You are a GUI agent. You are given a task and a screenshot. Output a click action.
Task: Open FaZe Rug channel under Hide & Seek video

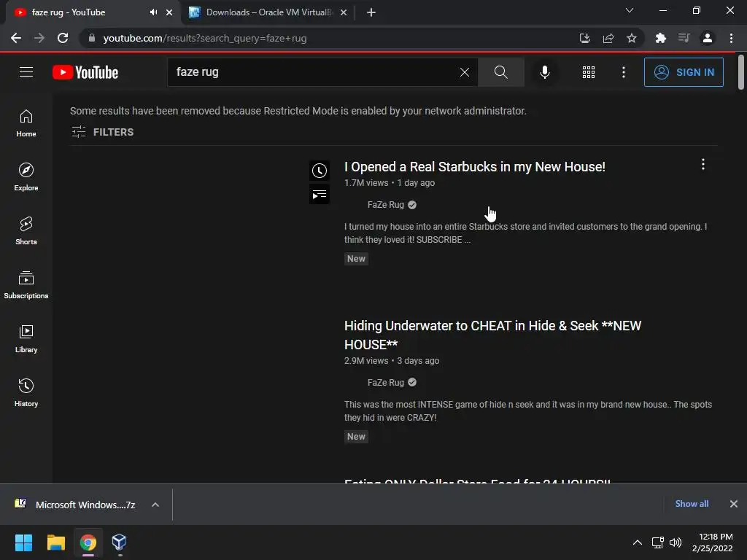point(386,382)
